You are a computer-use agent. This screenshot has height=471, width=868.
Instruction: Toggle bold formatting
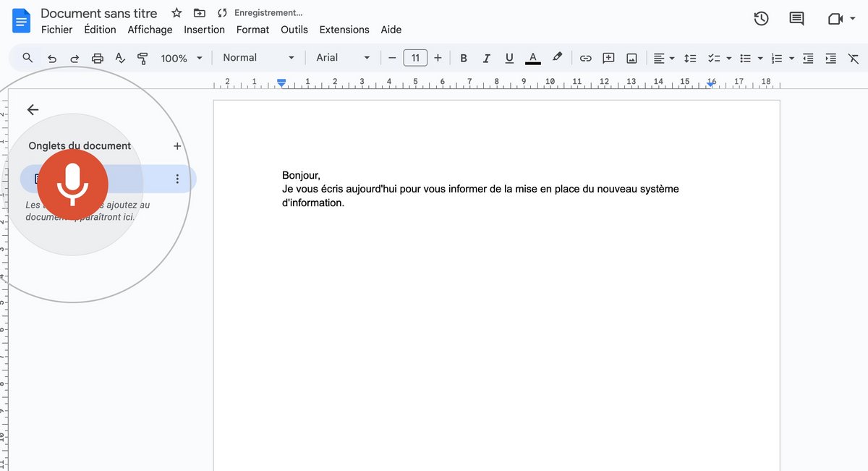pyautogui.click(x=464, y=58)
